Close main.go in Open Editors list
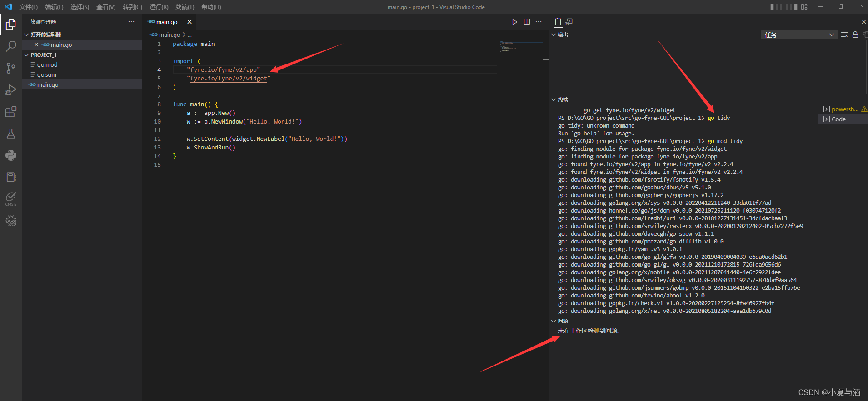 36,45
